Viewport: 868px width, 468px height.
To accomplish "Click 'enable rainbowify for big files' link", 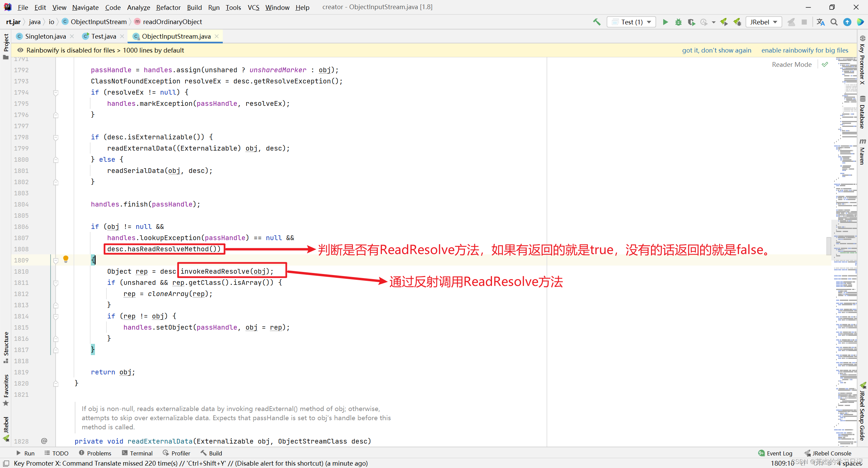I will pyautogui.click(x=805, y=50).
